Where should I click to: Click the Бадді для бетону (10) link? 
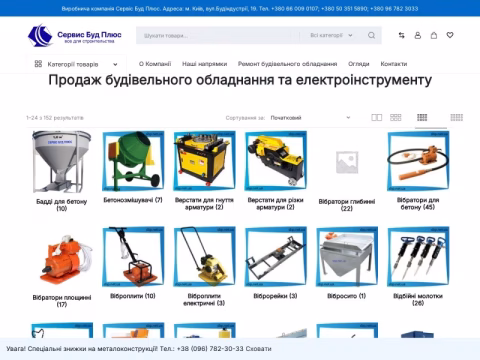62,205
